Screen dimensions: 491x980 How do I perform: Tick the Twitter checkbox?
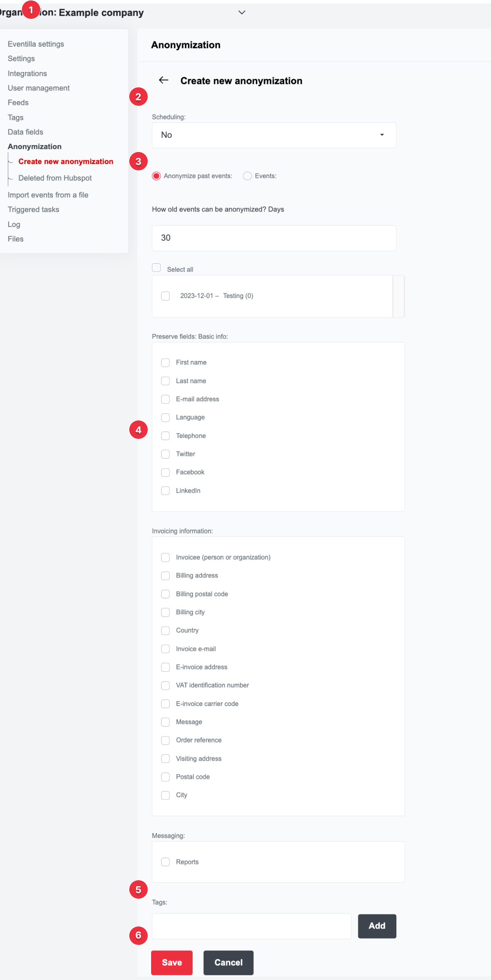[x=166, y=454]
